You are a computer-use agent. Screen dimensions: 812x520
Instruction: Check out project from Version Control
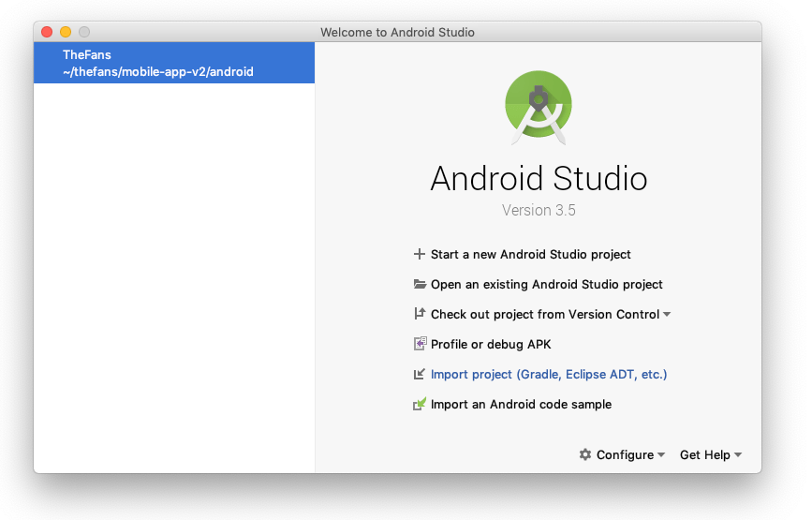545,315
